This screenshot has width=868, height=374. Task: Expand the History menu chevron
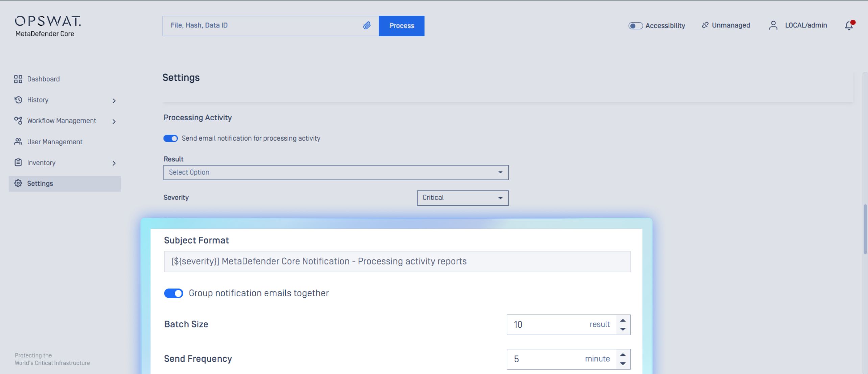(114, 101)
